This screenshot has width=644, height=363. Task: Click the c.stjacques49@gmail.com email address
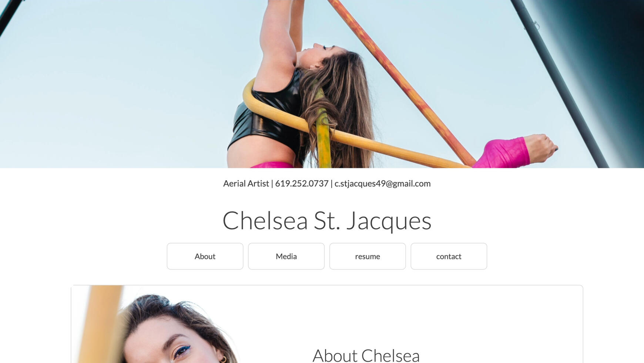tap(382, 184)
